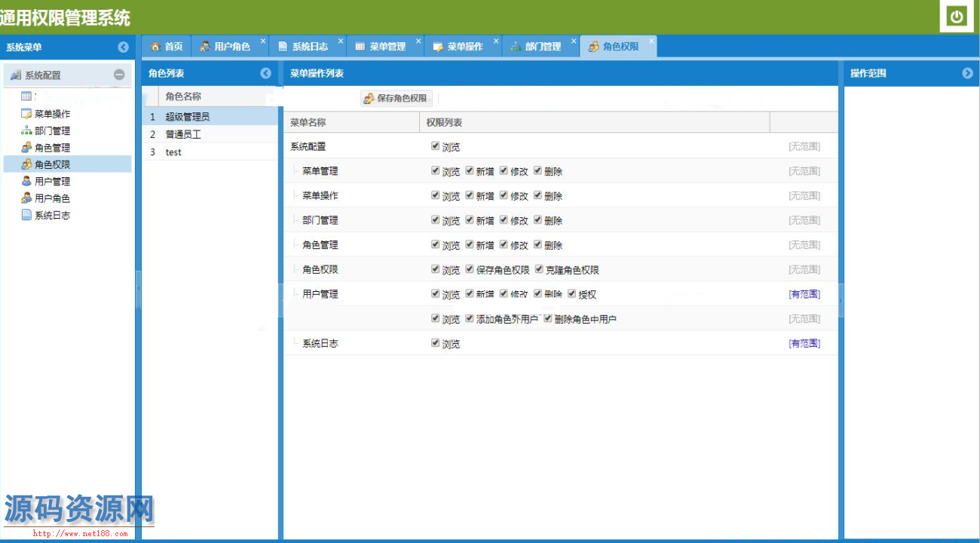Click 有范围 link in 用户管理 row
The image size is (980, 543).
pyautogui.click(x=804, y=294)
